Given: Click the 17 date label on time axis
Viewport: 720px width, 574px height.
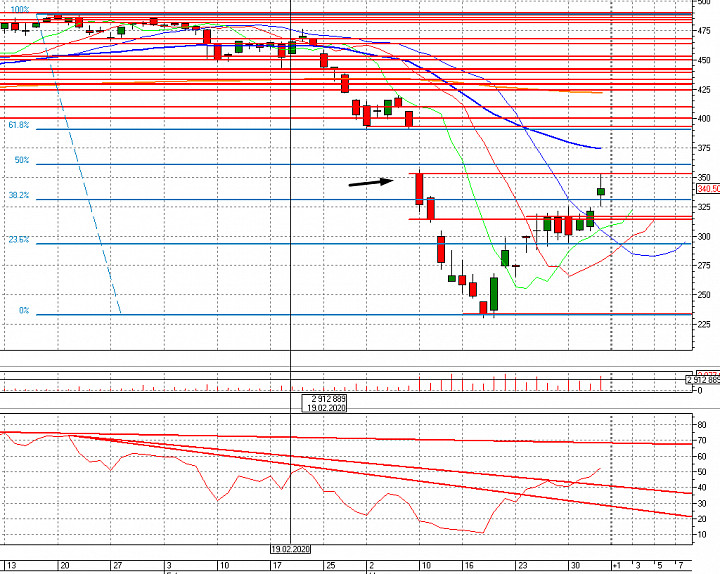Looking at the screenshot, I should click(276, 565).
